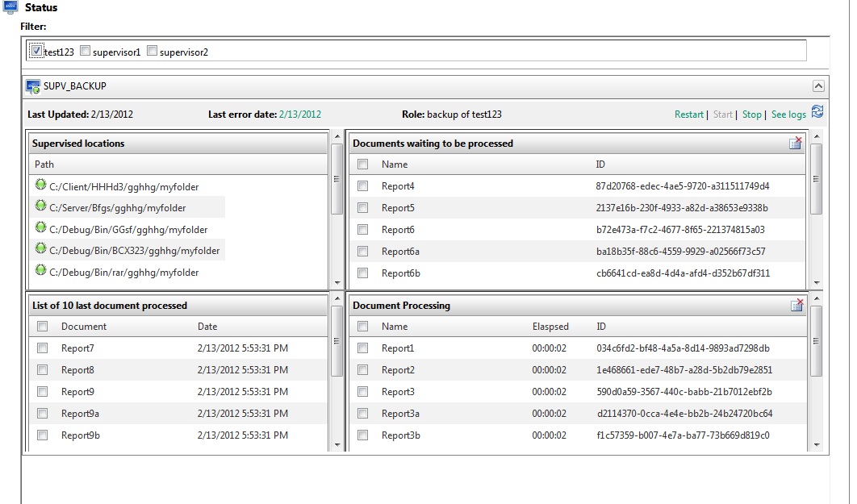The width and height of the screenshot is (857, 504).
Task: Click the Document column header
Action: point(84,327)
